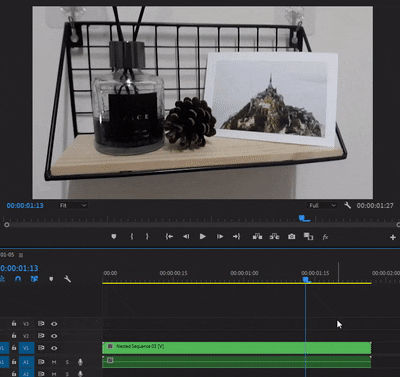400x377 pixels.
Task: Toggle A1 track targeting
Action: [26, 362]
